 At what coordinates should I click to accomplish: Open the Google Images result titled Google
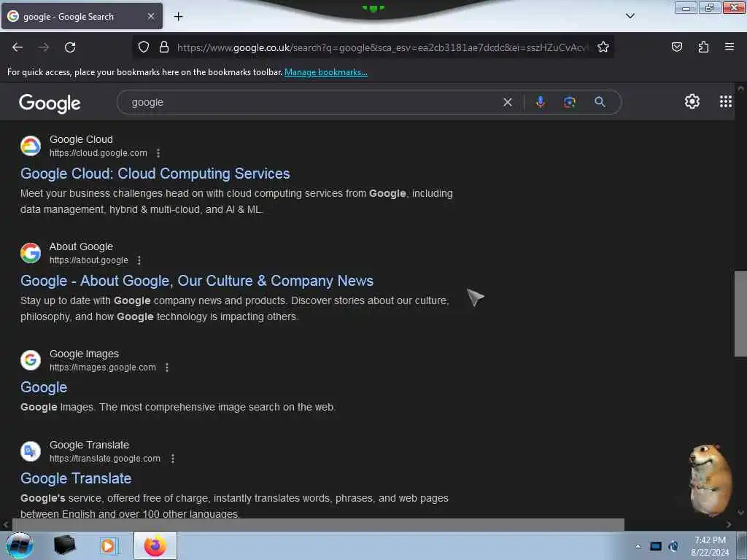tap(44, 388)
